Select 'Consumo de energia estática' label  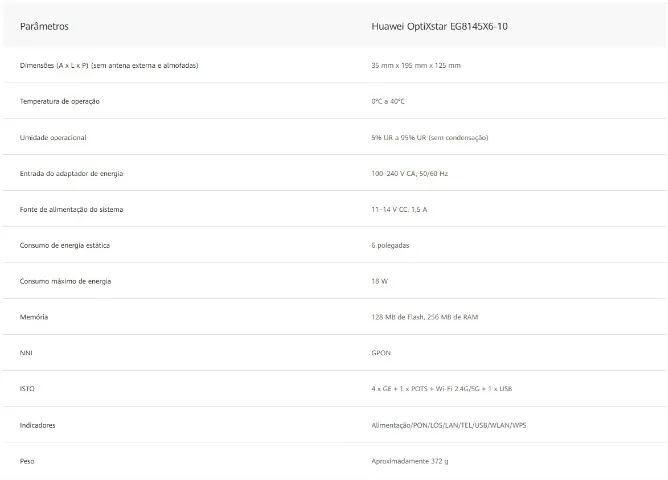pos(65,245)
